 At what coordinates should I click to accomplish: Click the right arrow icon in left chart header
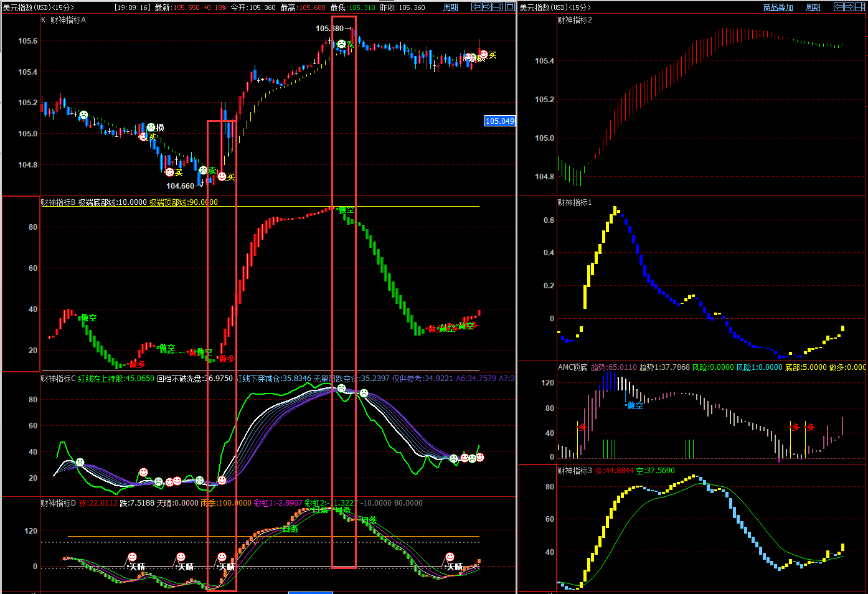tap(487, 7)
